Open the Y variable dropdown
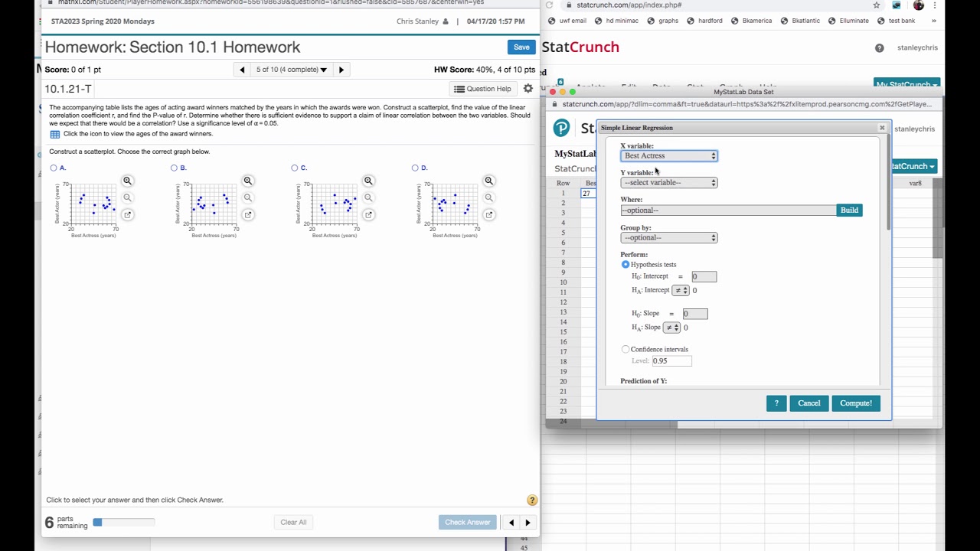Image resolution: width=980 pixels, height=551 pixels. coord(669,183)
